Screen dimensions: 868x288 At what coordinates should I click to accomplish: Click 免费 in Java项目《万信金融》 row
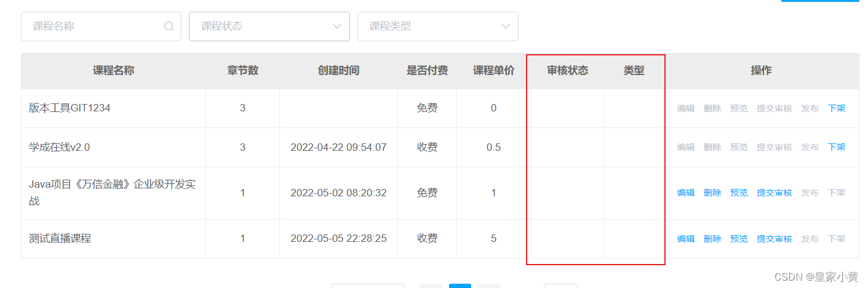pyautogui.click(x=427, y=193)
